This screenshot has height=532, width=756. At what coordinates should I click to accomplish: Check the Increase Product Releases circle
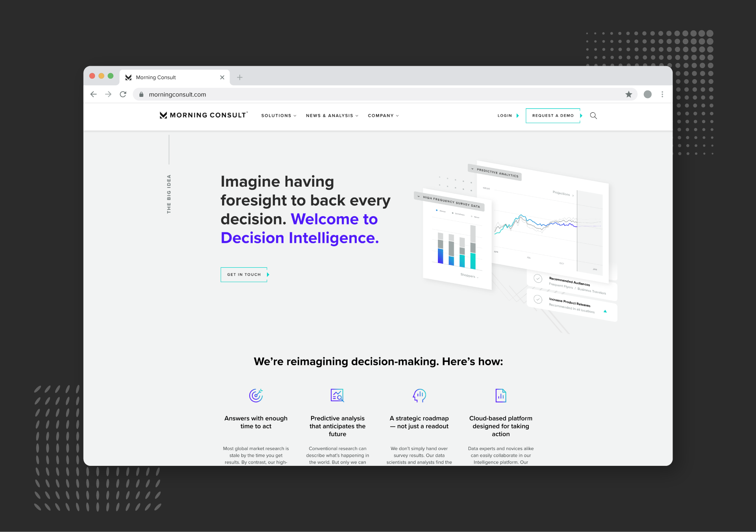coord(538,299)
